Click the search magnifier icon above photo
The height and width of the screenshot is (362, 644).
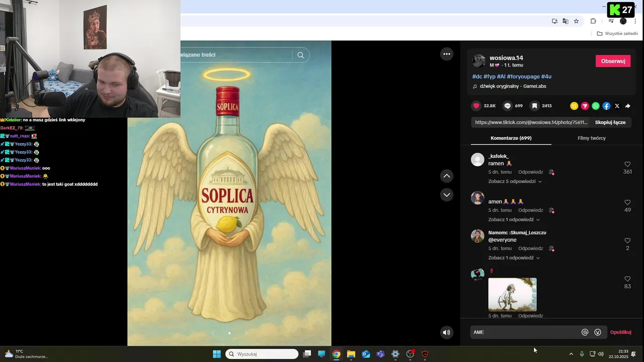(x=300, y=55)
